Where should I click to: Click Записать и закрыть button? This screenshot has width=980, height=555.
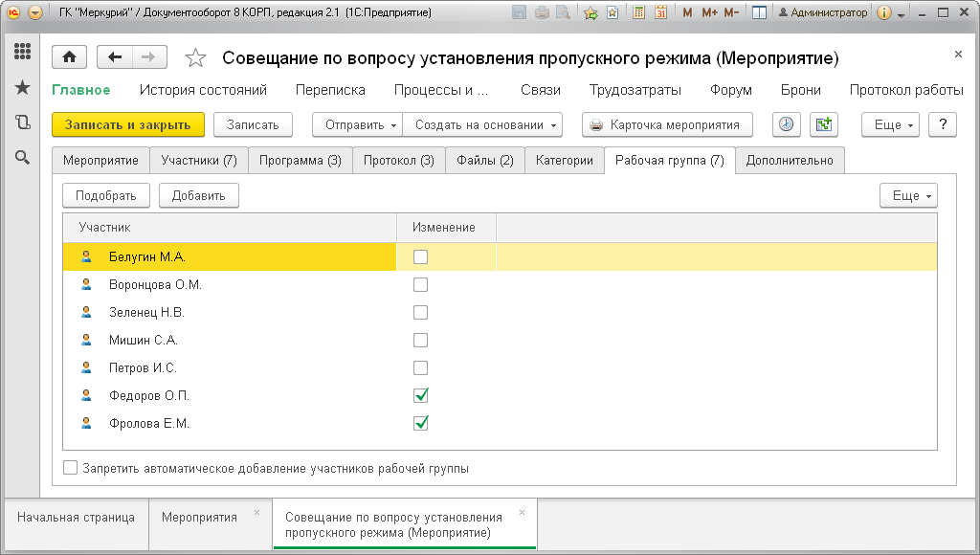[x=127, y=124]
